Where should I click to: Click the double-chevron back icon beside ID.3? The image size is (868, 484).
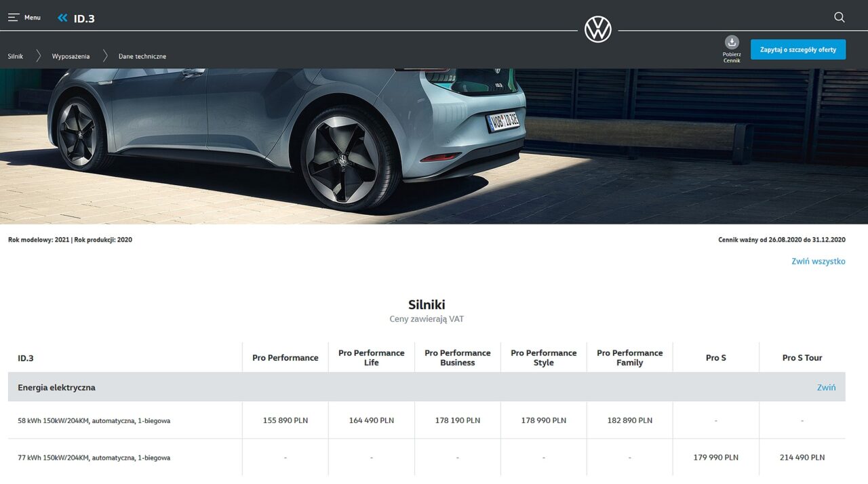pyautogui.click(x=63, y=18)
